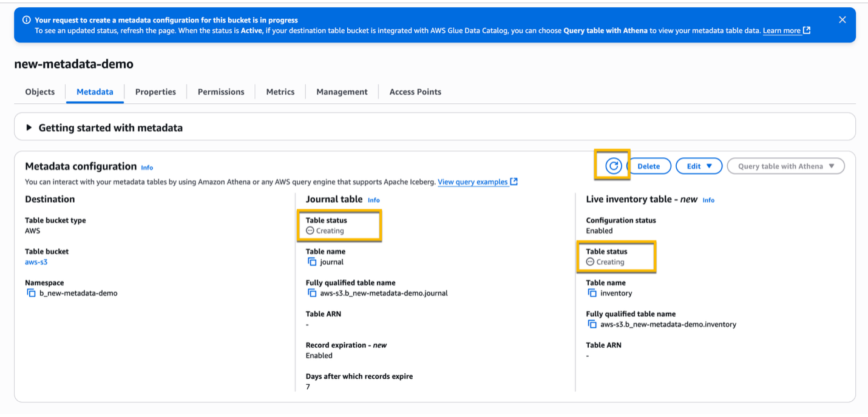The width and height of the screenshot is (868, 417).
Task: Open the Learn more link
Action: pyautogui.click(x=782, y=30)
